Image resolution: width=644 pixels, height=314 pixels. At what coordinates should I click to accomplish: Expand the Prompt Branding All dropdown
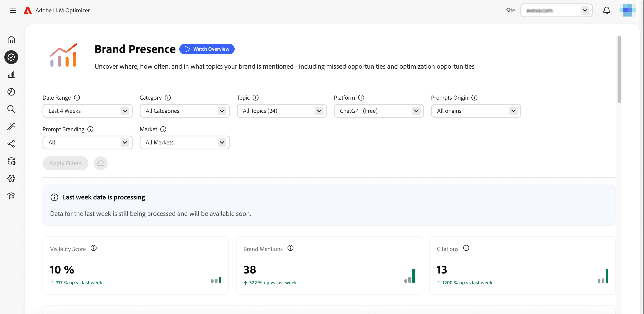click(x=88, y=142)
